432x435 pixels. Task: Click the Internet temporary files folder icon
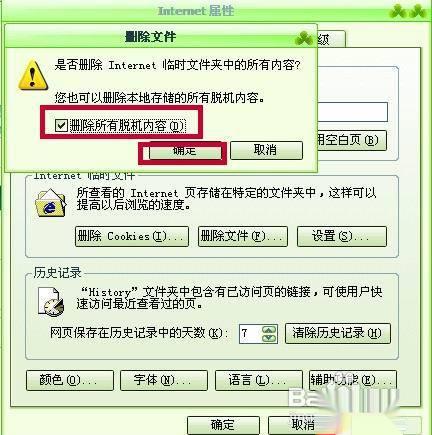point(51,203)
